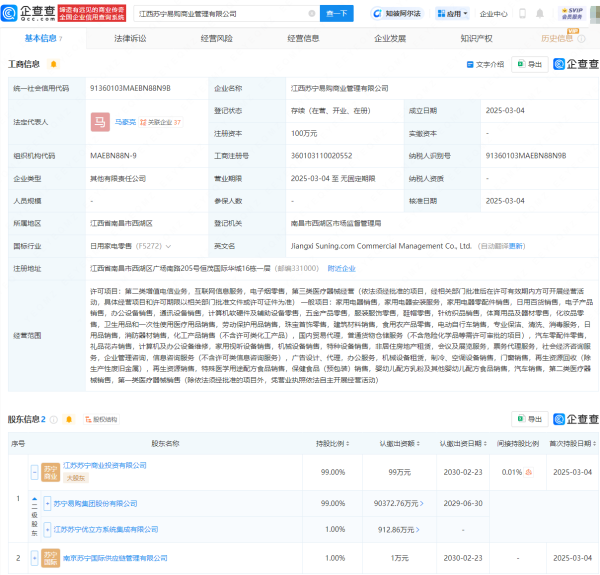This screenshot has height=575, width=600.
Task: Click the SVIP membership icon
Action: (x=572, y=14)
